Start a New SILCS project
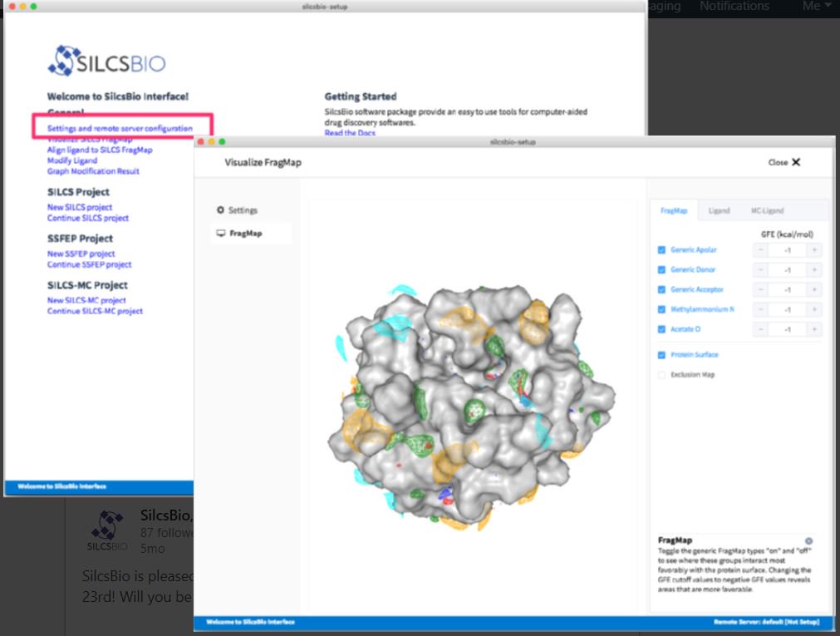This screenshot has height=636, width=840. click(x=80, y=208)
